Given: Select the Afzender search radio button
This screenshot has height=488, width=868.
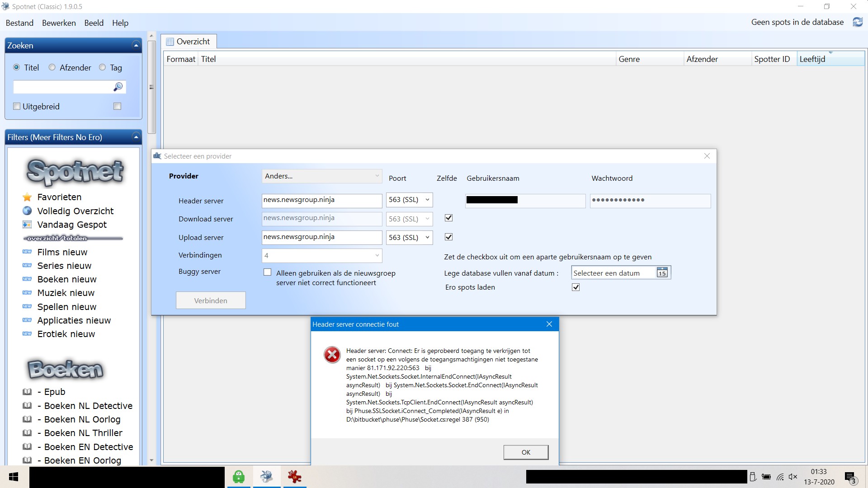Looking at the screenshot, I should (x=52, y=67).
